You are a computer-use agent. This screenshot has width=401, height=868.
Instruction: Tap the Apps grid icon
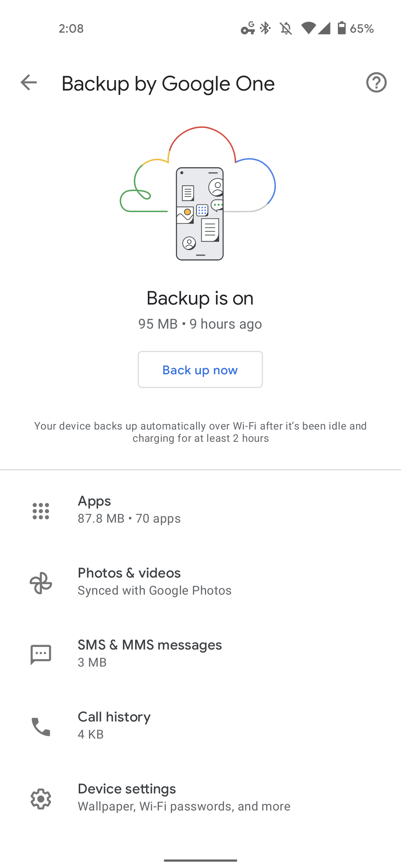pyautogui.click(x=41, y=511)
